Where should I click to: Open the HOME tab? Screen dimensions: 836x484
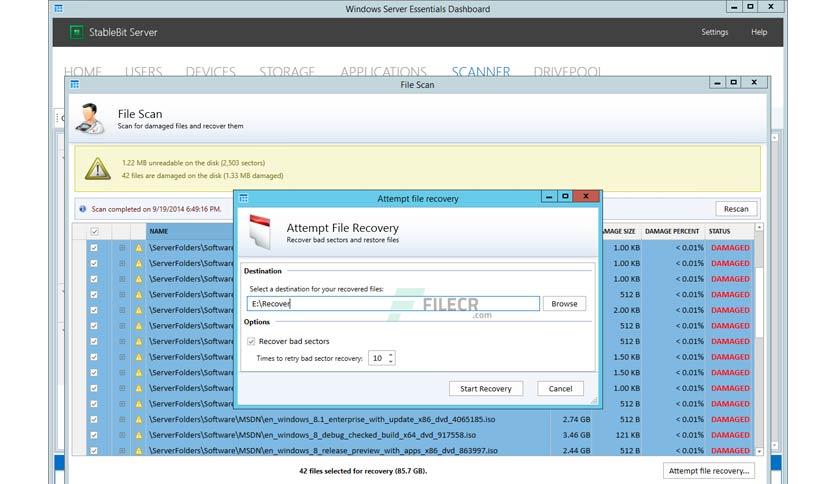(83, 71)
